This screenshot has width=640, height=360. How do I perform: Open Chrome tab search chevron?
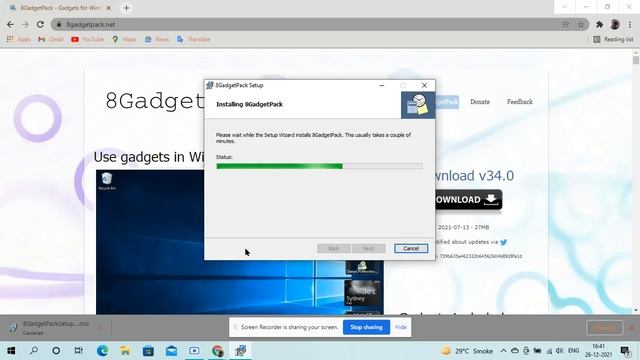tap(564, 7)
